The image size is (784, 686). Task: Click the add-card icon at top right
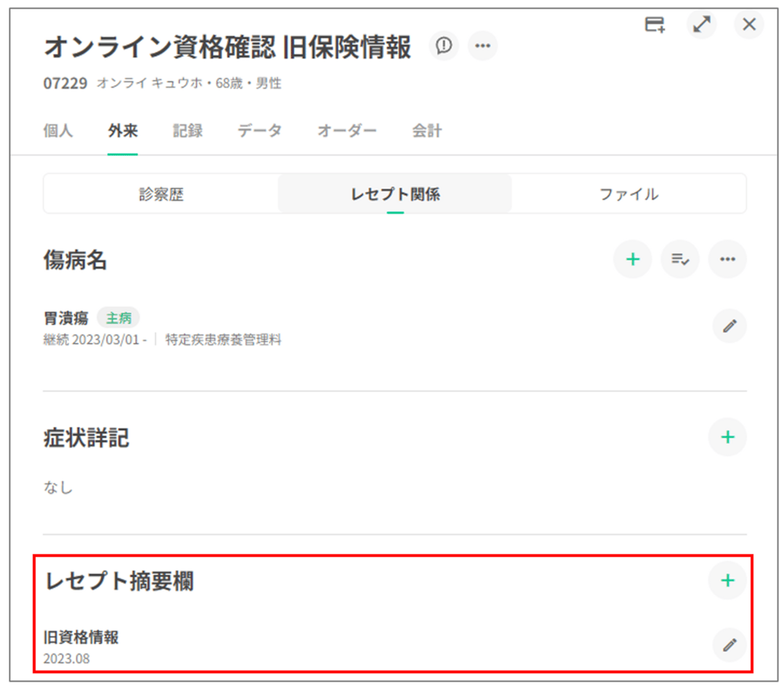pyautogui.click(x=655, y=25)
